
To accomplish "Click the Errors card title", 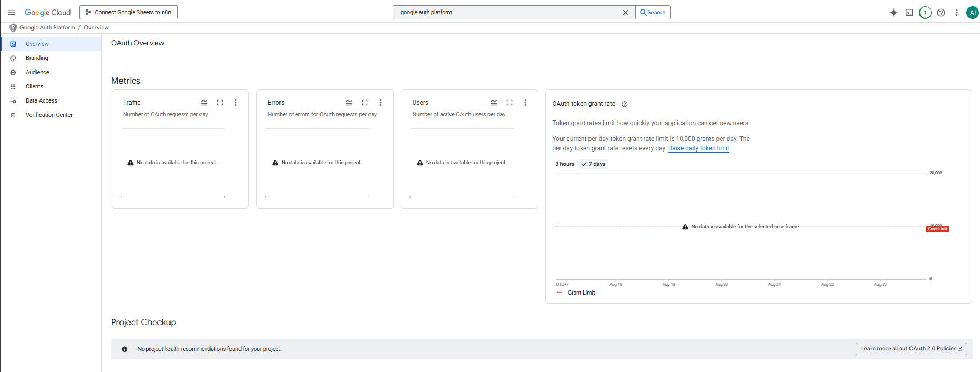I will point(276,103).
